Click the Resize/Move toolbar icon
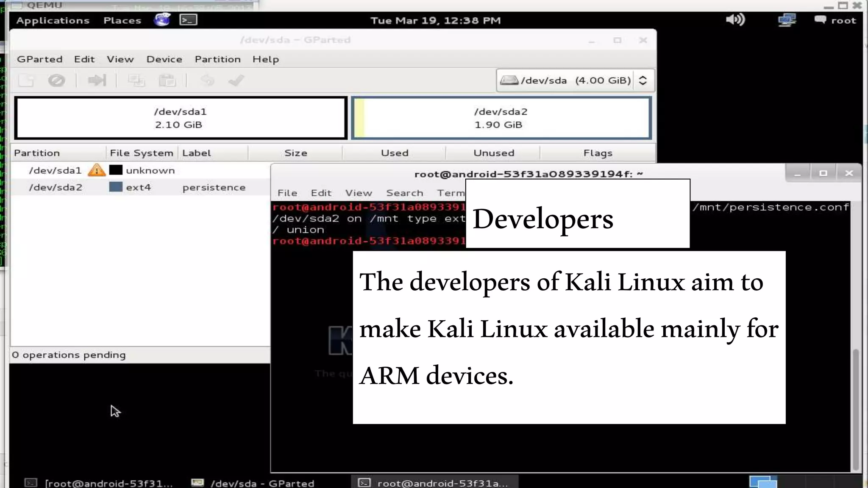The height and width of the screenshot is (488, 868). point(97,80)
